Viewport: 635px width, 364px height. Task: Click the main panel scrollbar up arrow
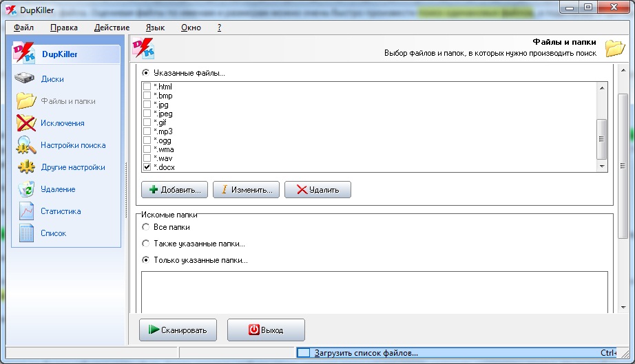click(x=623, y=70)
